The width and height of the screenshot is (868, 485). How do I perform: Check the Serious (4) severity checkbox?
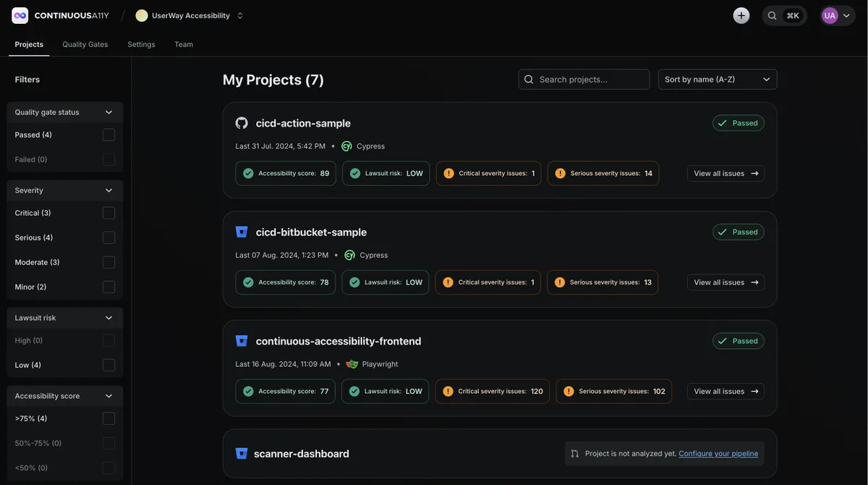[109, 237]
